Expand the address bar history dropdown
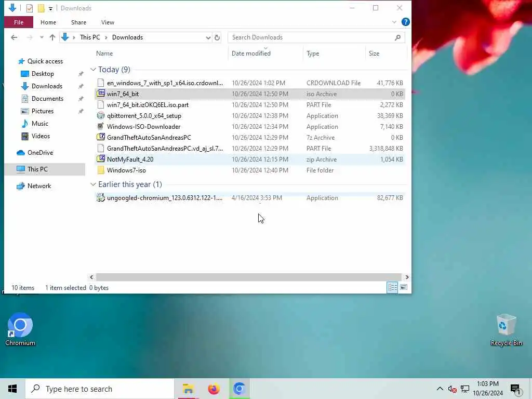Screen dimensions: 532x399 point(208,37)
